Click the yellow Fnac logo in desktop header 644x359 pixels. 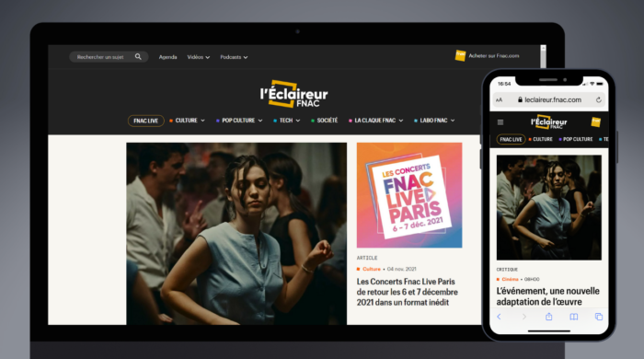460,55
